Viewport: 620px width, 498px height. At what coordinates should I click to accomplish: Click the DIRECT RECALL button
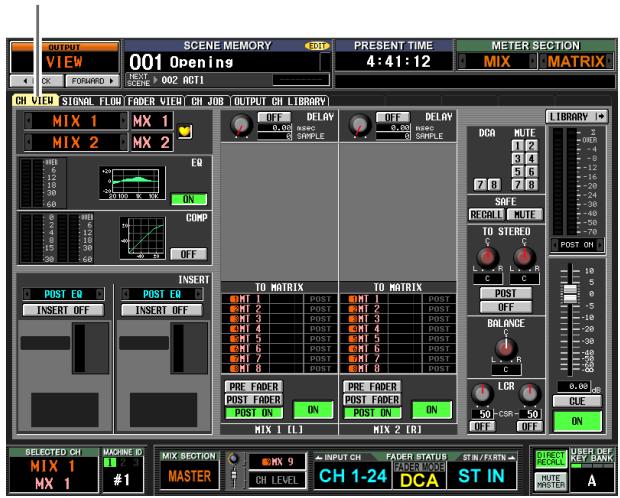click(550, 459)
